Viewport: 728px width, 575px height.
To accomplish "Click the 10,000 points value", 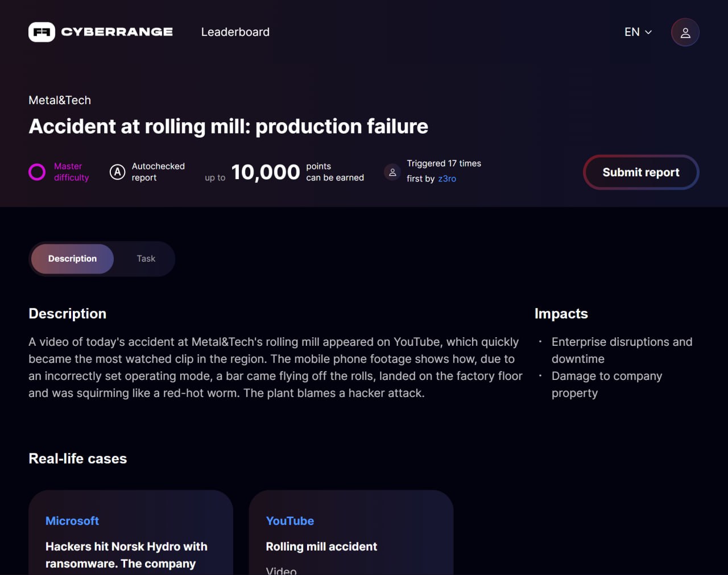I will (x=265, y=172).
